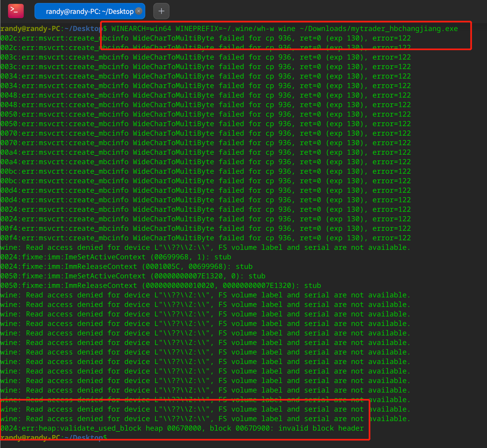Click the WINEPREFIX=~/.wine/wh-w argument
487x448 pixels.
[225, 29]
